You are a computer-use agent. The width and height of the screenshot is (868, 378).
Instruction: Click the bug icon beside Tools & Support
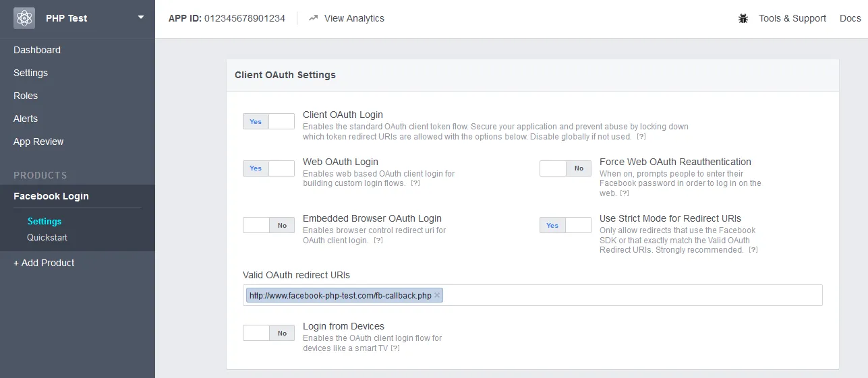pyautogui.click(x=743, y=19)
